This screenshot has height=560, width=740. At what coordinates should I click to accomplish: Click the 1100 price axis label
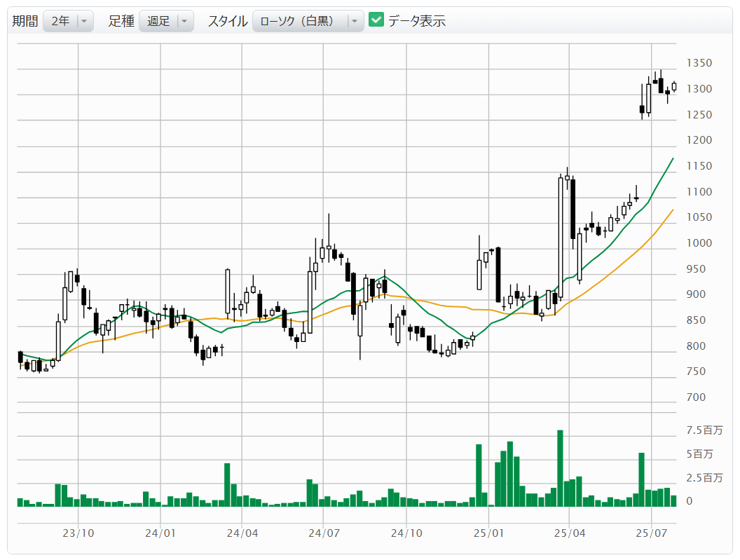pos(699,192)
